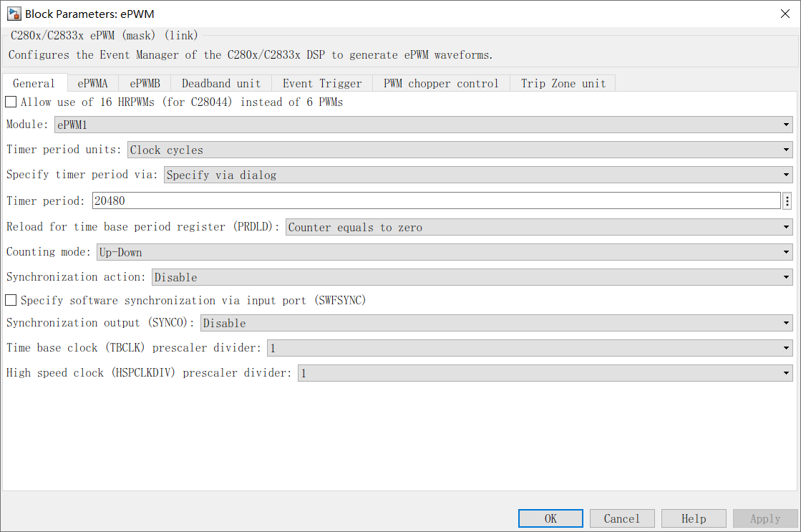
Task: Click the C280x/C2833x ePWM (mask) (link) text
Action: pos(105,35)
